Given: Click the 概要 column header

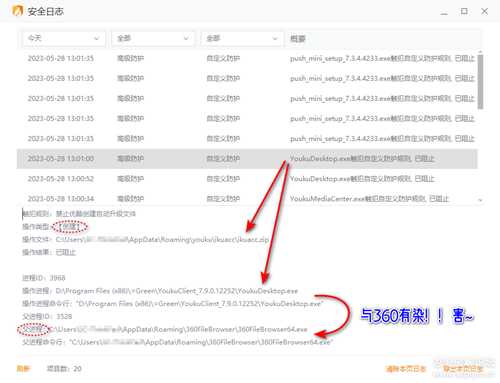Looking at the screenshot, I should pos(298,39).
